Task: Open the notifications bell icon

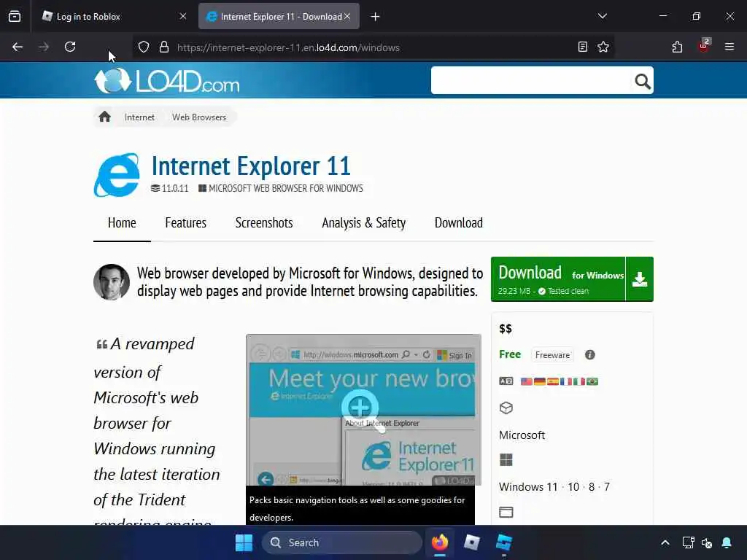Action: [x=727, y=542]
